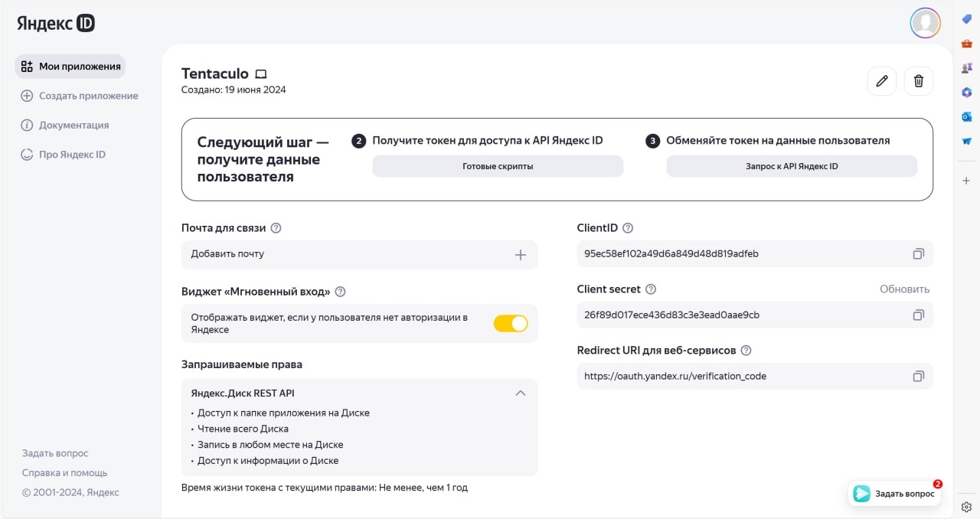
Task: Click permission Доступ к информации о Диске
Action: [268, 461]
